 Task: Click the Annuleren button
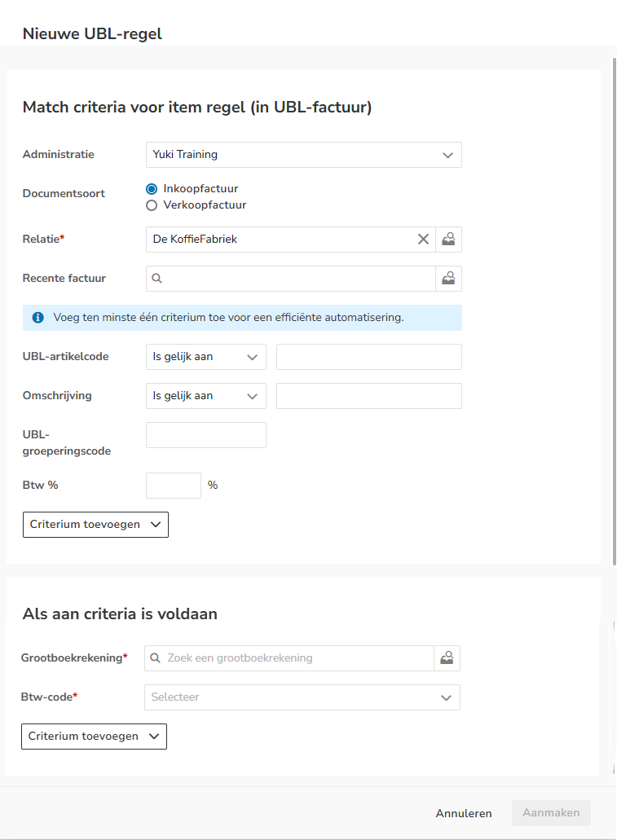pyautogui.click(x=464, y=813)
